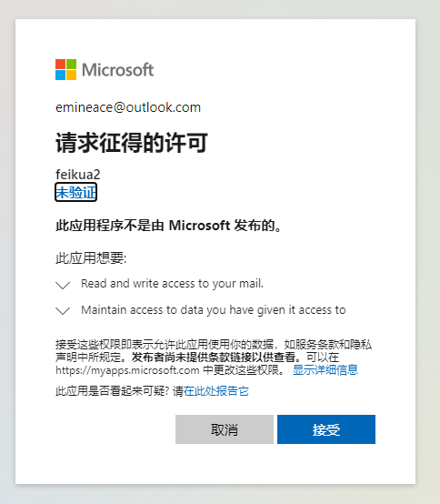The image size is (440, 504).
Task: Open the 显示详细信息 details link
Action: pyautogui.click(x=325, y=370)
